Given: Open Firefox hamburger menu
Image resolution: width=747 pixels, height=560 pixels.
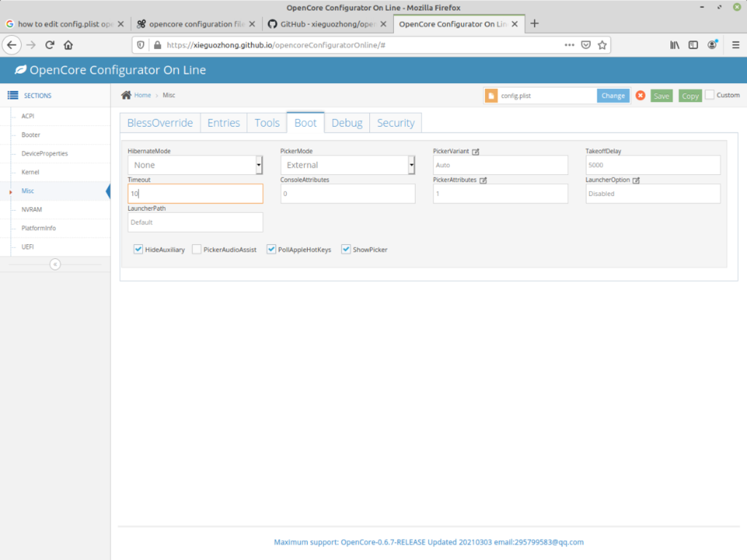Looking at the screenshot, I should point(735,44).
